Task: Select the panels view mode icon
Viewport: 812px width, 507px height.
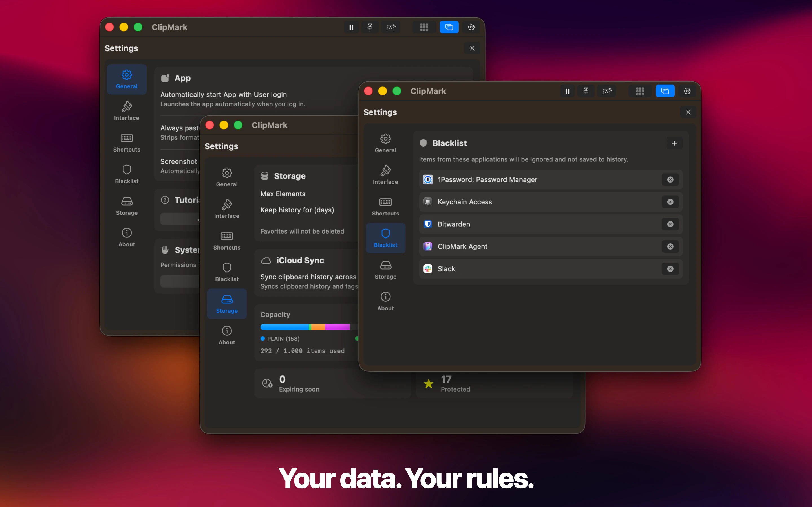Action: [665, 91]
